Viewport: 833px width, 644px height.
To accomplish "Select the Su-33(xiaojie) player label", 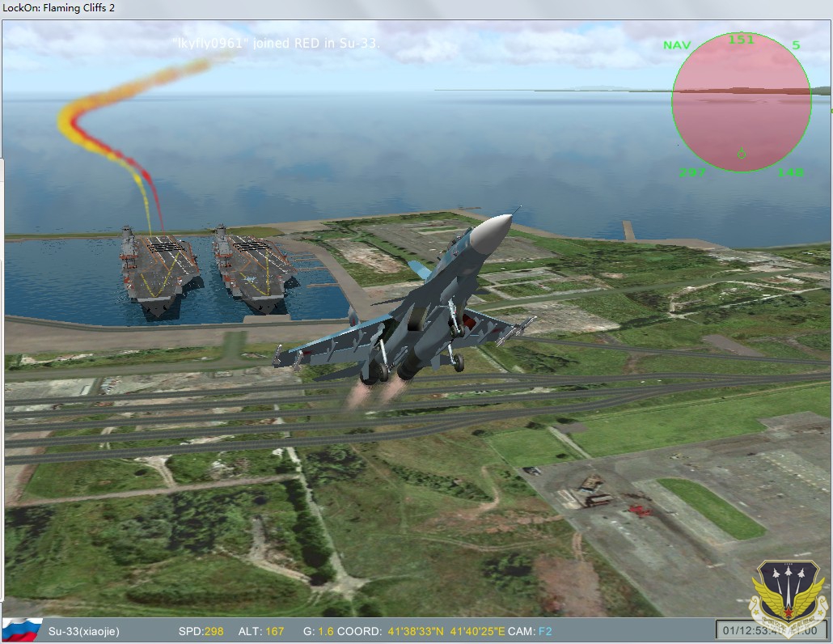I will point(84,631).
